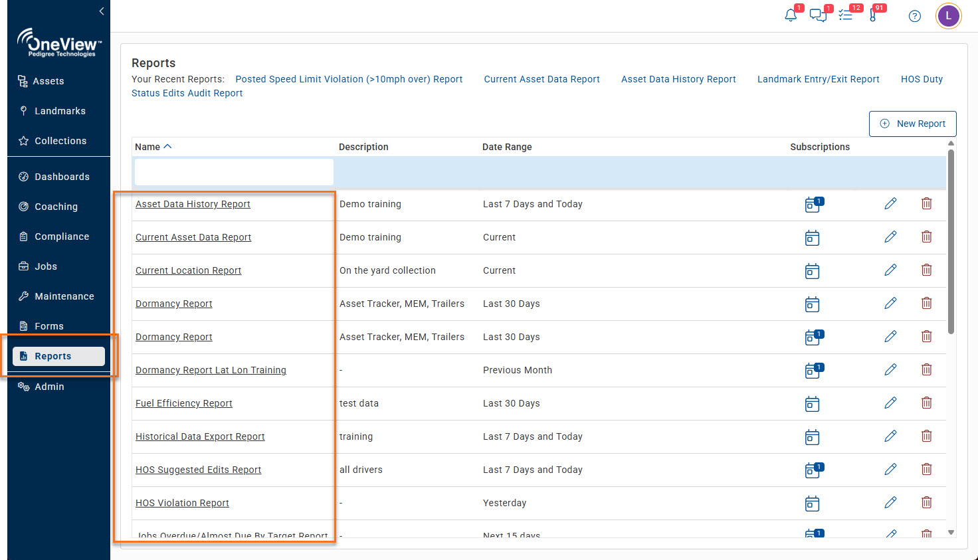Delete the Current Asset Data Report
This screenshot has width=978, height=560.
[x=926, y=236]
